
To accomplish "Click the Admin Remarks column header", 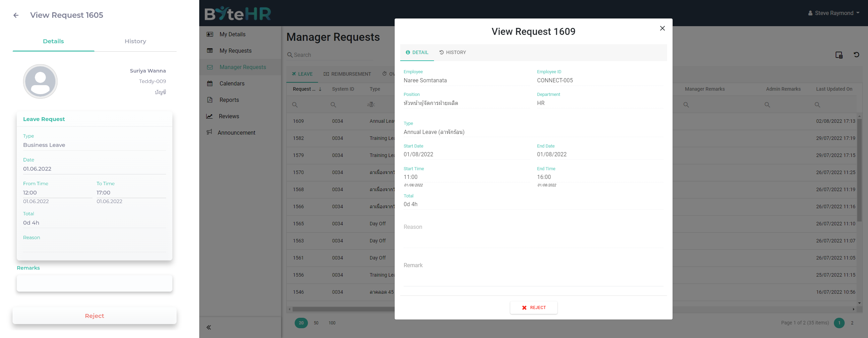I will pyautogui.click(x=783, y=89).
